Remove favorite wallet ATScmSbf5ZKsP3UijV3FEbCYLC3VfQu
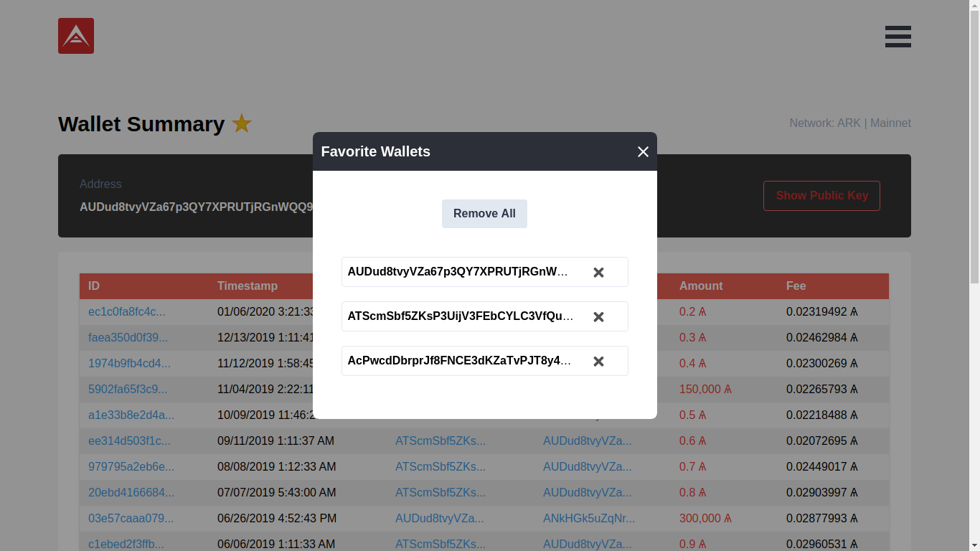 (598, 317)
